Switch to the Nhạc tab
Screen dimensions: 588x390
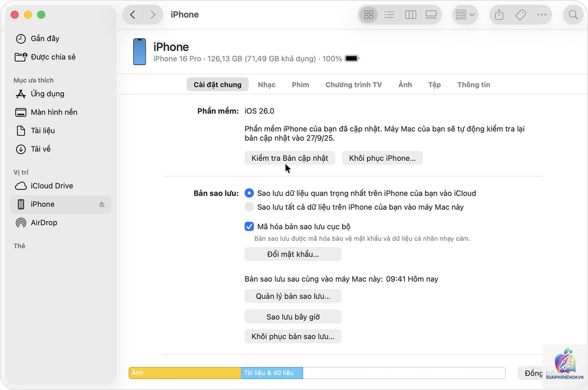pyautogui.click(x=266, y=84)
